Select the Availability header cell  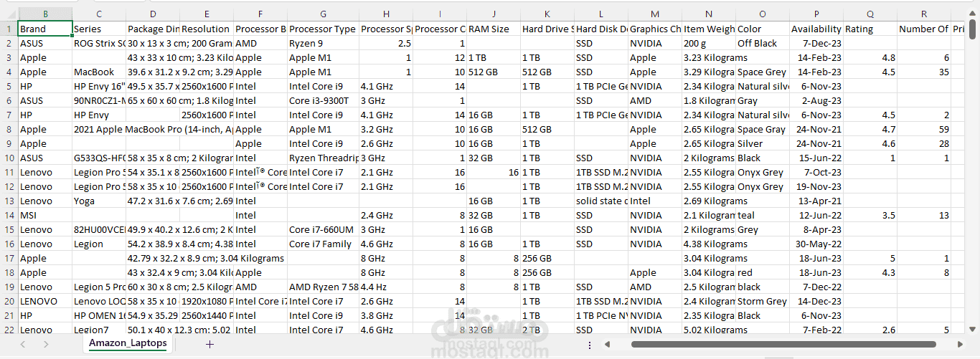point(816,29)
